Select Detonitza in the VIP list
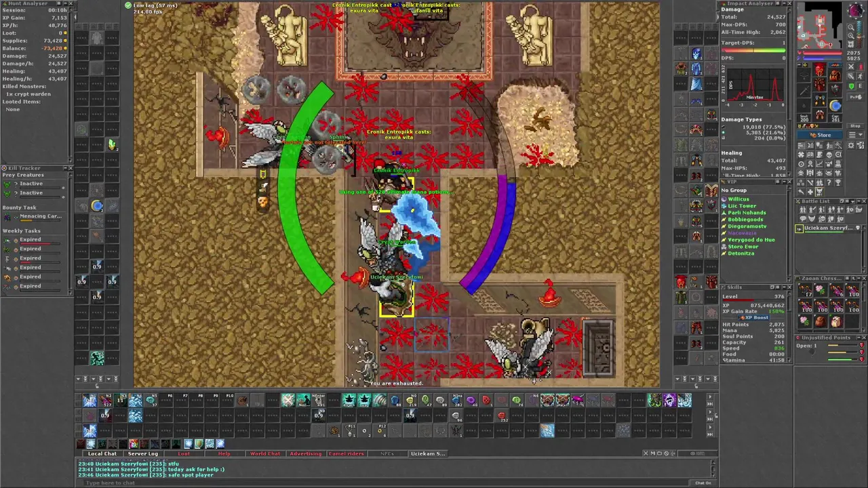Screen dimensions: 868x488 click(x=741, y=253)
